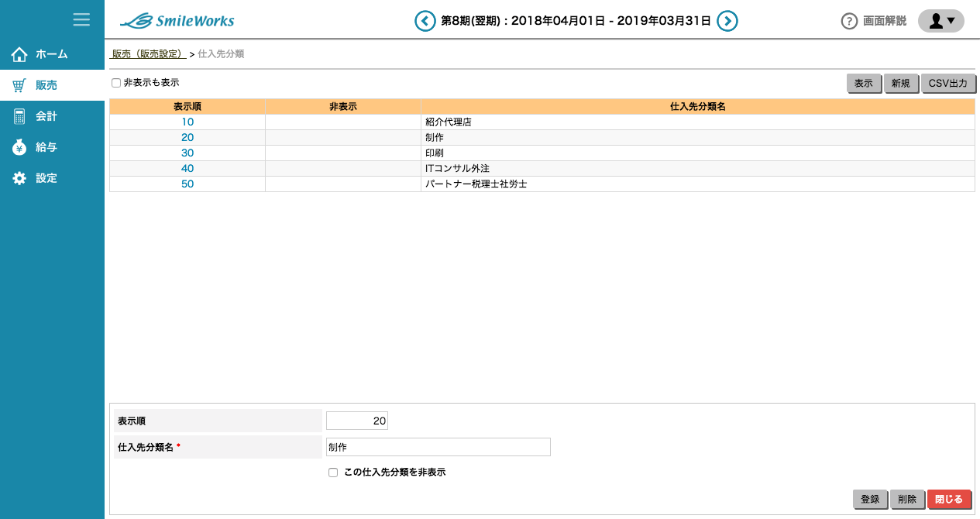Click the SmileWorks logo
The width and height of the screenshot is (980, 519).
(177, 21)
